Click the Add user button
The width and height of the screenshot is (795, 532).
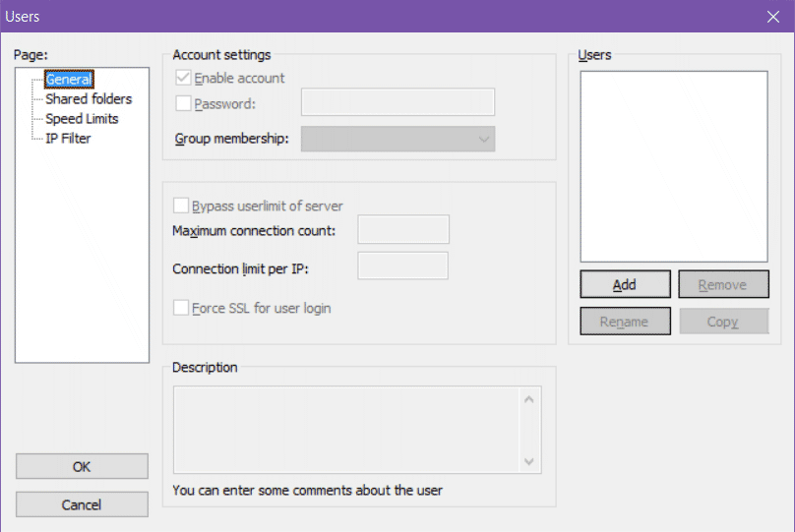pyautogui.click(x=625, y=284)
